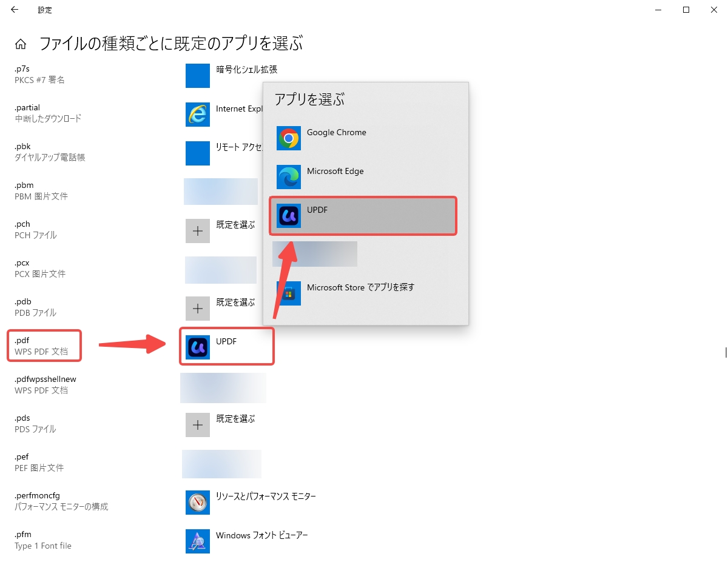Click the Microsoft Store icon in the popup
This screenshot has width=728, height=565.
289,293
